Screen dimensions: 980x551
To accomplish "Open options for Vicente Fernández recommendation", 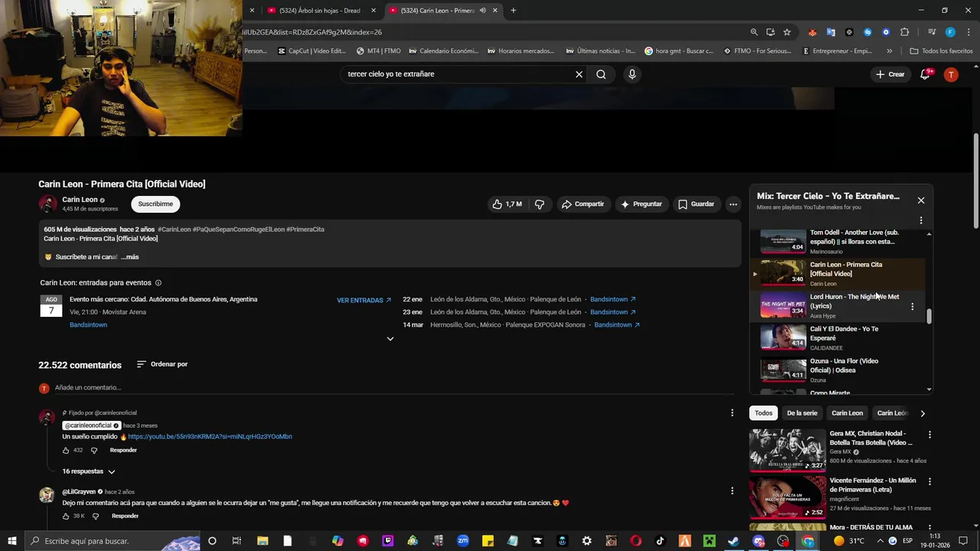I will click(929, 482).
